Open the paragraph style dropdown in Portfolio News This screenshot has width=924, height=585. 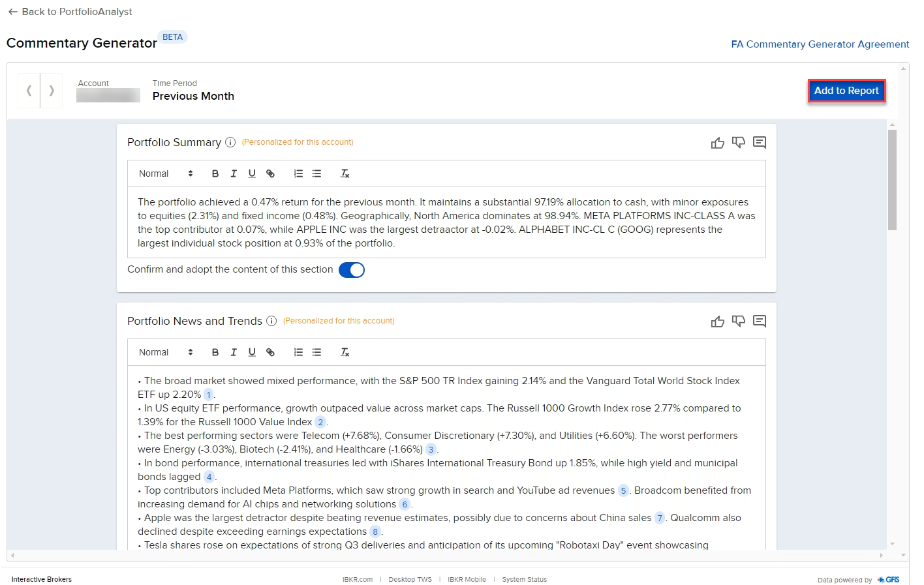pyautogui.click(x=164, y=352)
